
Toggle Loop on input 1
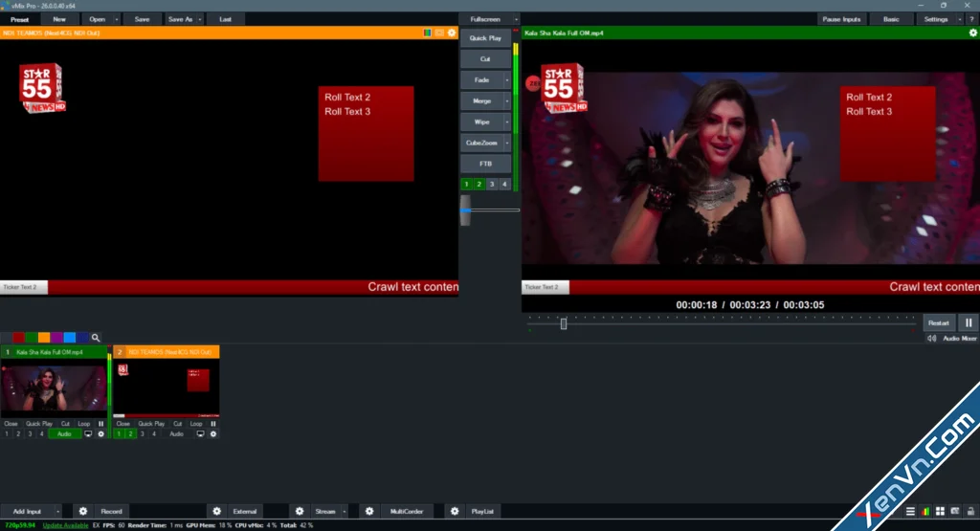click(84, 424)
